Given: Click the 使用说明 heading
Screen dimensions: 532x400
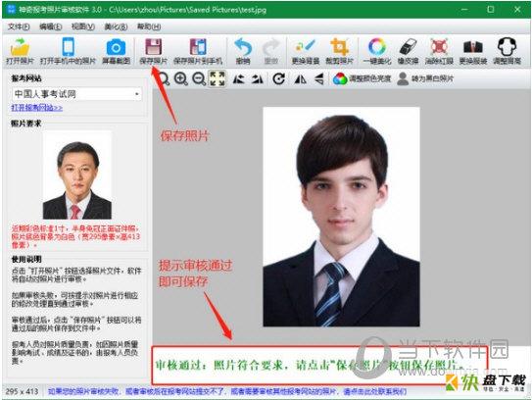Looking at the screenshot, I should tap(26, 260).
